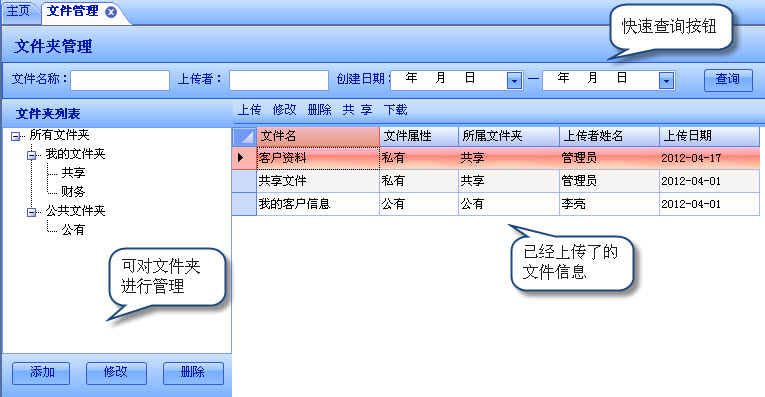The width and height of the screenshot is (765, 397).
Task: Click the 修改 folder button at bottom
Action: click(x=116, y=373)
